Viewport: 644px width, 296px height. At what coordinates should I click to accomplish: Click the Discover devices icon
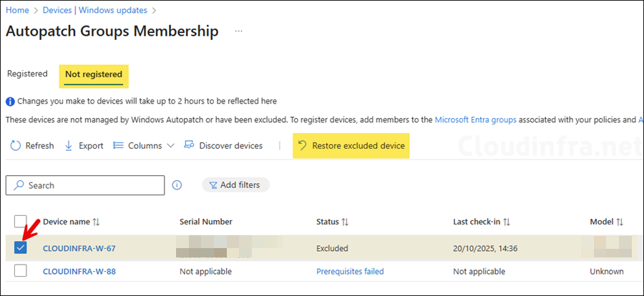[189, 145]
